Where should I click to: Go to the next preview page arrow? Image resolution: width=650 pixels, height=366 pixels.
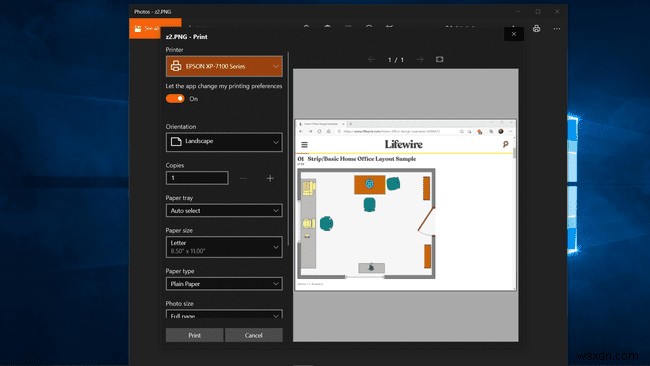click(x=420, y=60)
